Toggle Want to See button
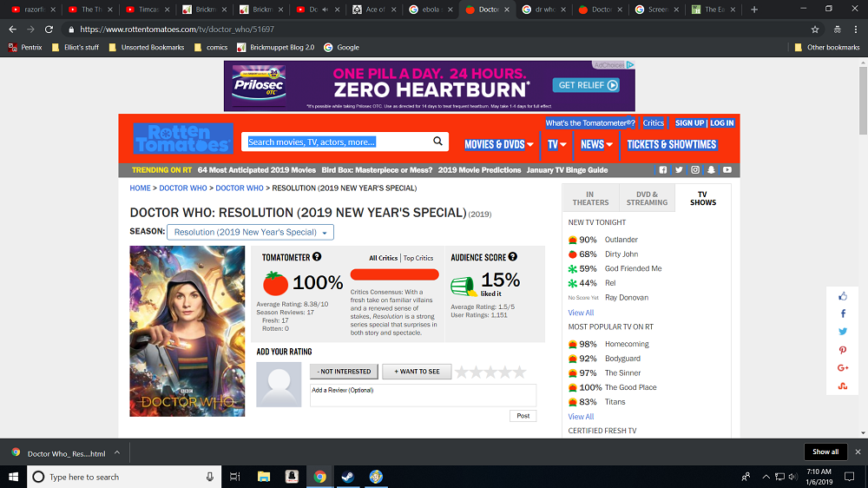 [x=417, y=372]
